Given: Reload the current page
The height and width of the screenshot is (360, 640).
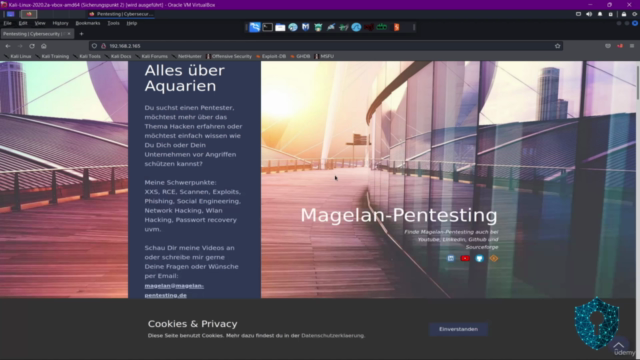Looking at the screenshot, I should point(32,46).
